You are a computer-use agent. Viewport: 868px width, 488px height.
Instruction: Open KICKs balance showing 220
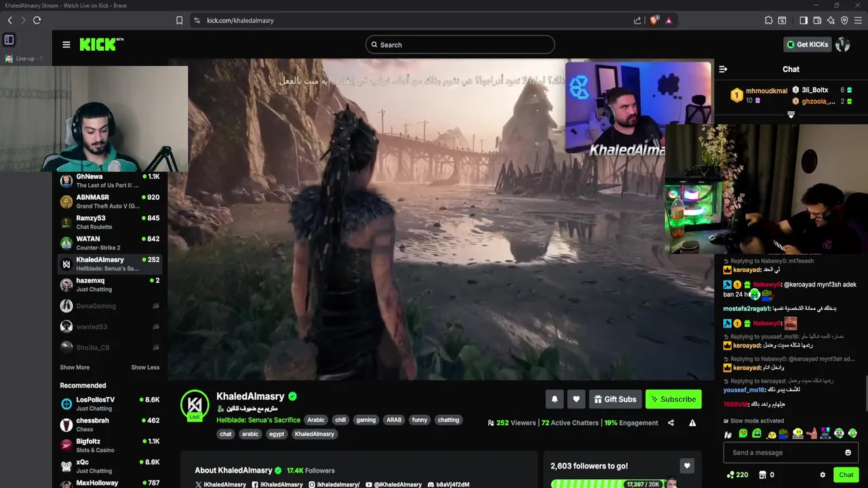(x=737, y=475)
